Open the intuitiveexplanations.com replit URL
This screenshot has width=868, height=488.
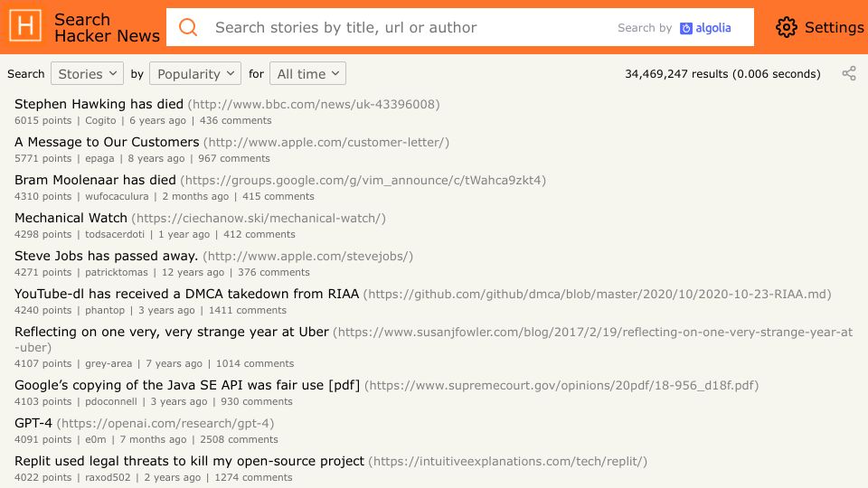tap(507, 462)
